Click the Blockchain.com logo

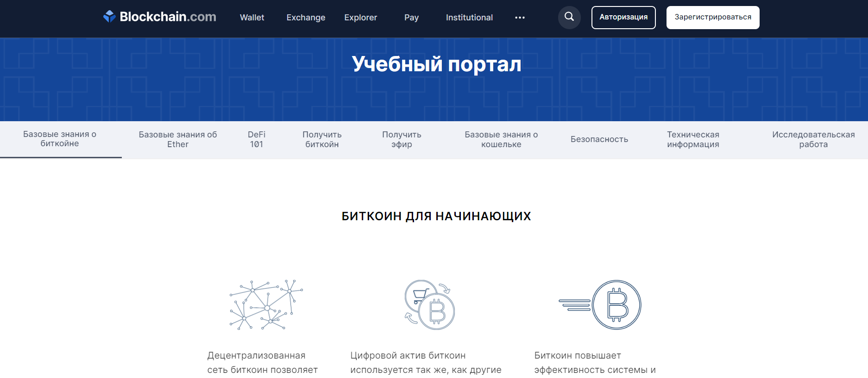160,17
